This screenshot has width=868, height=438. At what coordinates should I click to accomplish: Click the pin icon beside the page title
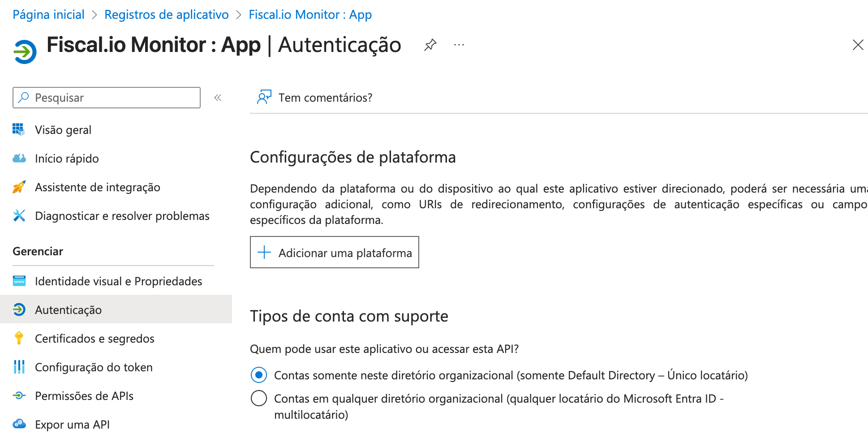(x=430, y=45)
